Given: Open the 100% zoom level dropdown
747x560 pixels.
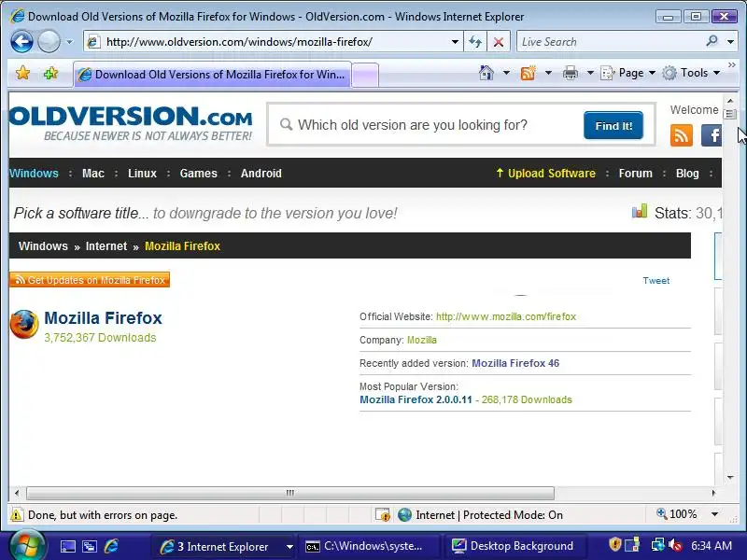Looking at the screenshot, I should 714,514.
